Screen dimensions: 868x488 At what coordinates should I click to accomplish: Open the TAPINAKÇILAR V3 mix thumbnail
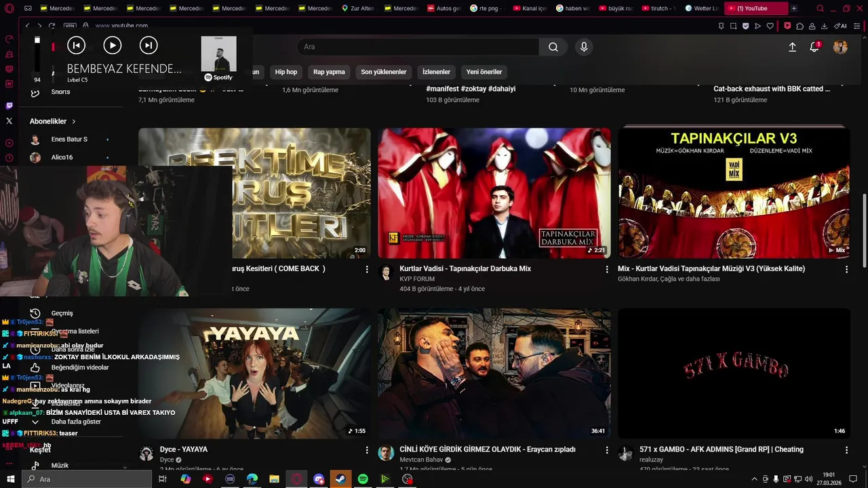[734, 193]
